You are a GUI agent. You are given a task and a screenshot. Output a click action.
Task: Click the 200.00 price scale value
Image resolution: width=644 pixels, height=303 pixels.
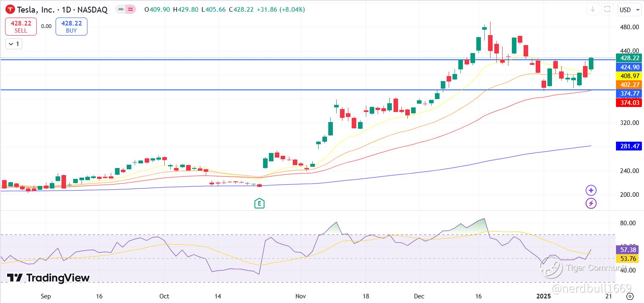pyautogui.click(x=630, y=195)
